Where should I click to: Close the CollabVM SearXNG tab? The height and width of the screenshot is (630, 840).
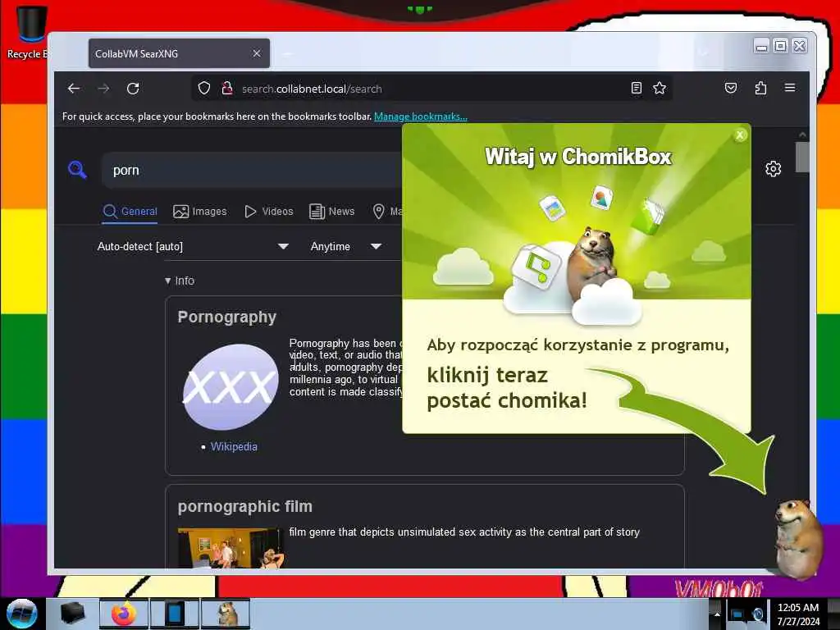point(257,53)
